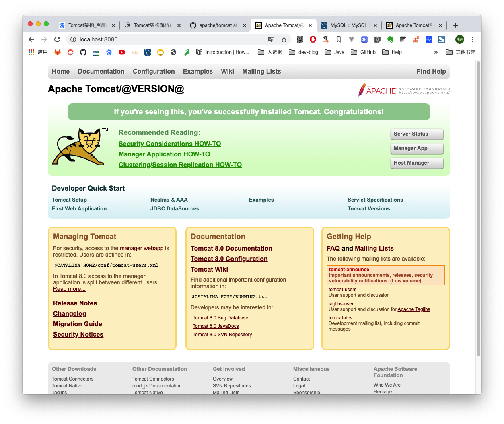View site information for localhost:8080
The height and width of the screenshot is (424, 504).
(73, 39)
